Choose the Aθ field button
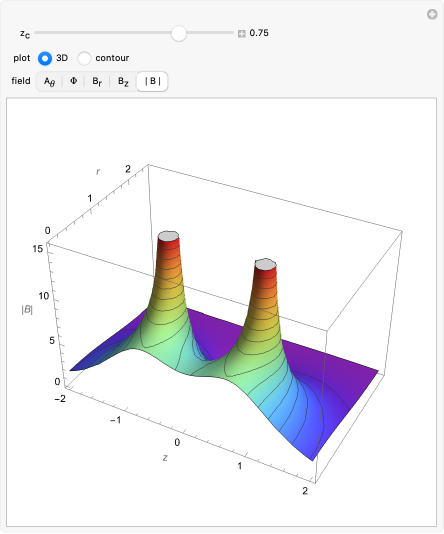 (x=49, y=81)
